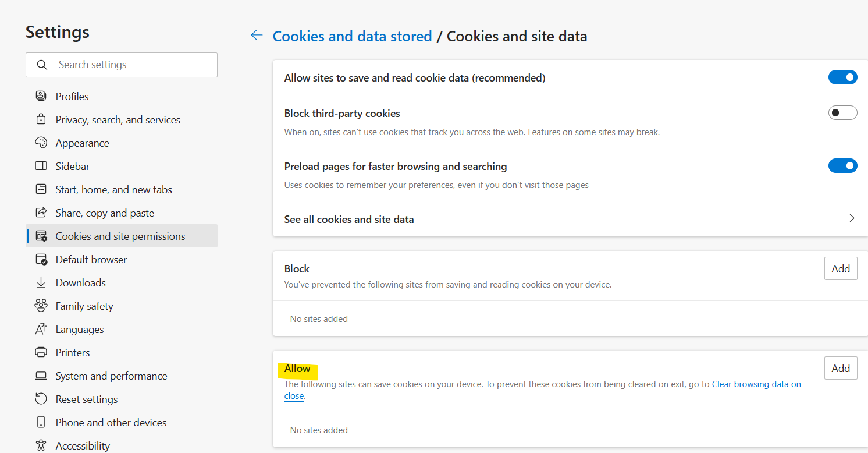
Task: Open Languages settings via its icon
Action: click(40, 329)
